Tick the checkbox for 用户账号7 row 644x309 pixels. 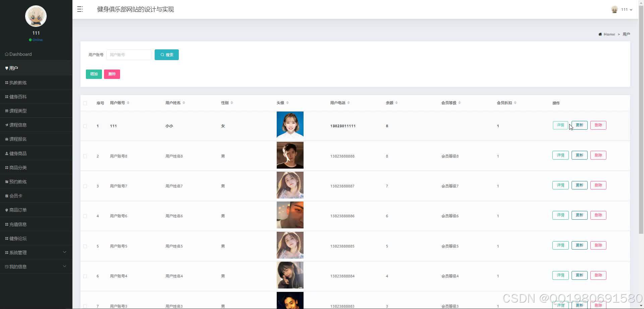coord(85,186)
